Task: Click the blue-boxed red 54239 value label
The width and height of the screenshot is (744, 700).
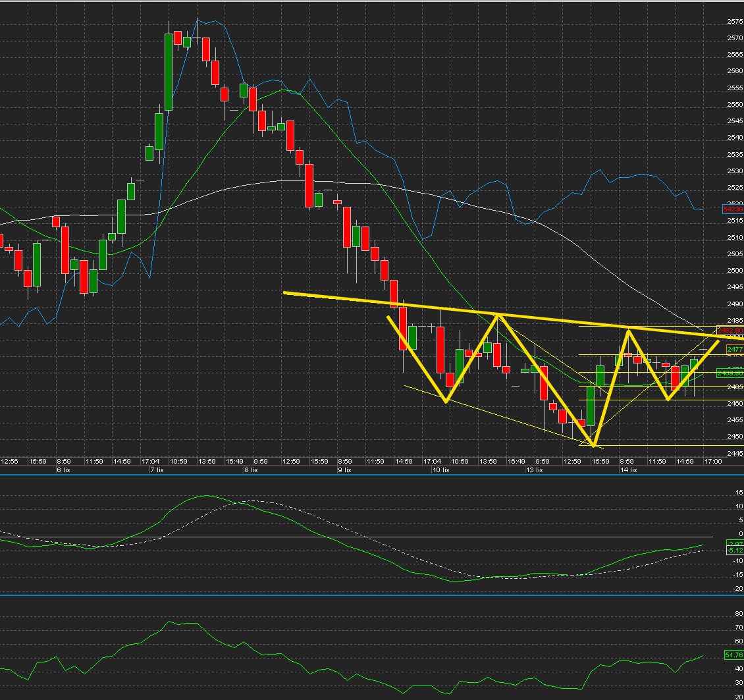Action: point(733,209)
